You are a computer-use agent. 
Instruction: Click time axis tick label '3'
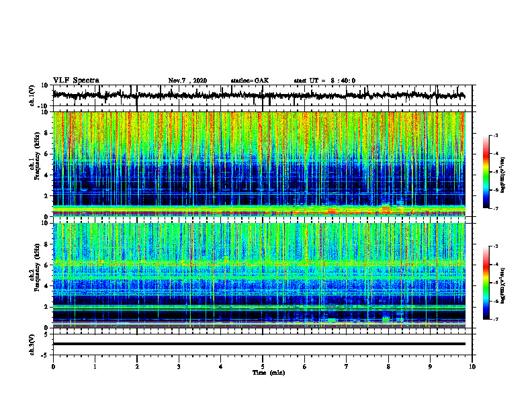tap(179, 367)
